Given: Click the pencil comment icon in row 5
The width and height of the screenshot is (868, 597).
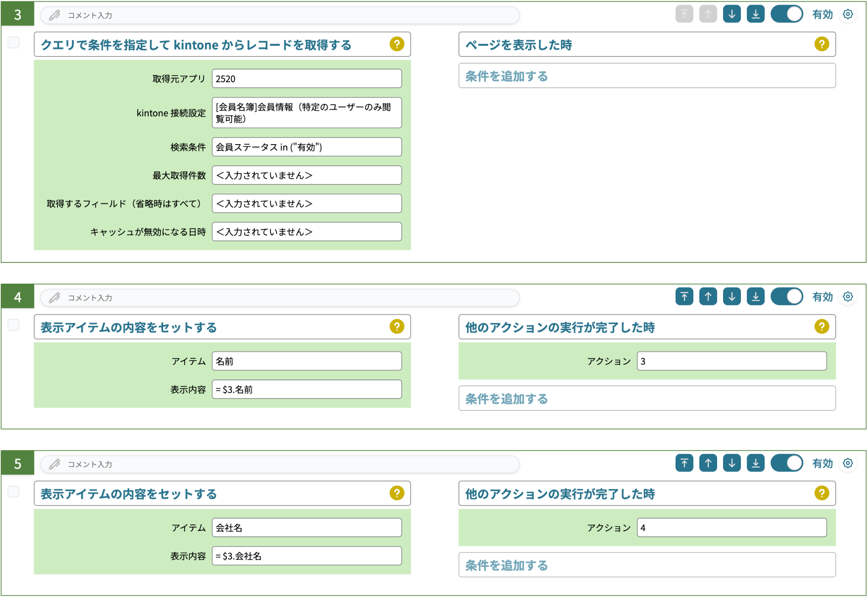Looking at the screenshot, I should point(54,464).
